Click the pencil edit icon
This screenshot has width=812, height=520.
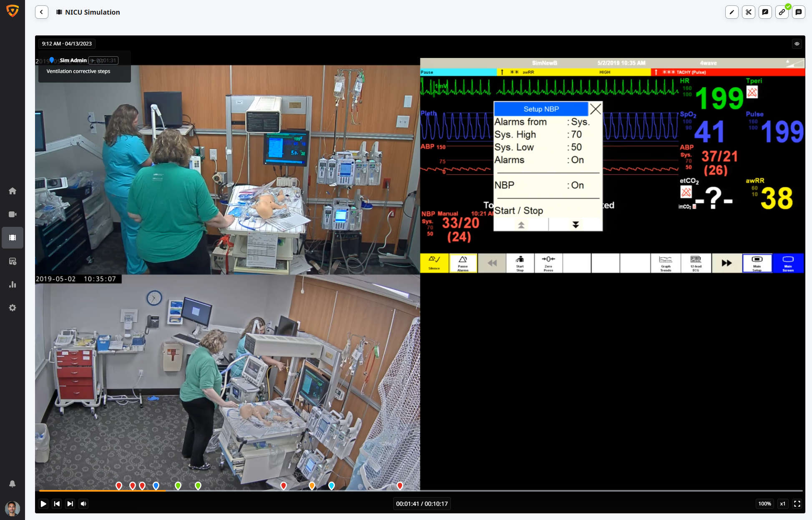pyautogui.click(x=732, y=12)
